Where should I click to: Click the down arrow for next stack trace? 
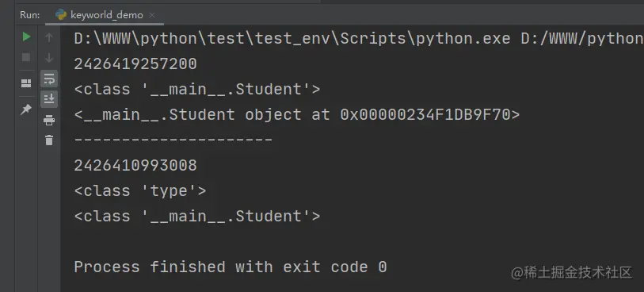49,58
